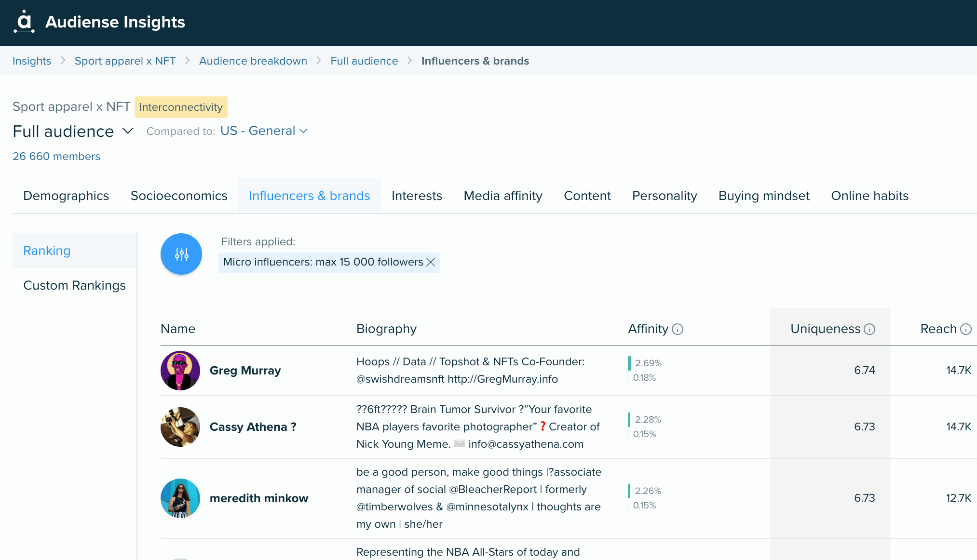The height and width of the screenshot is (560, 977).
Task: Select Ranking in the sidebar
Action: (x=75, y=251)
